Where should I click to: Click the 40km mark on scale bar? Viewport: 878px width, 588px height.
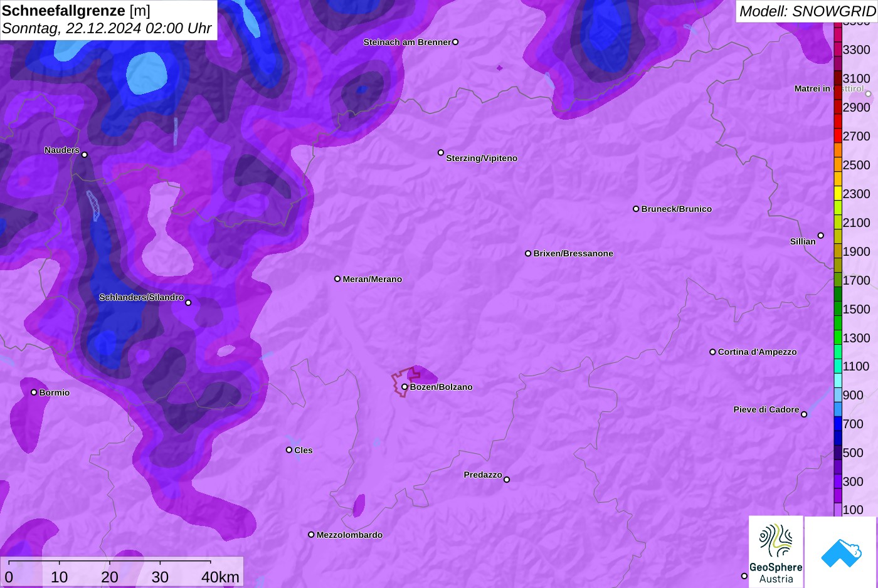pos(220,577)
